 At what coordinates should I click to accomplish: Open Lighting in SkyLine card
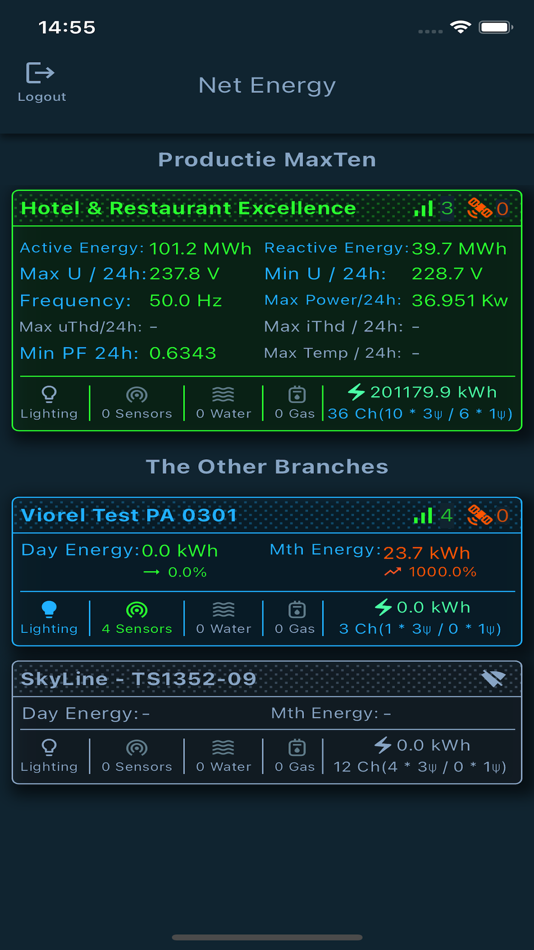pyautogui.click(x=49, y=756)
